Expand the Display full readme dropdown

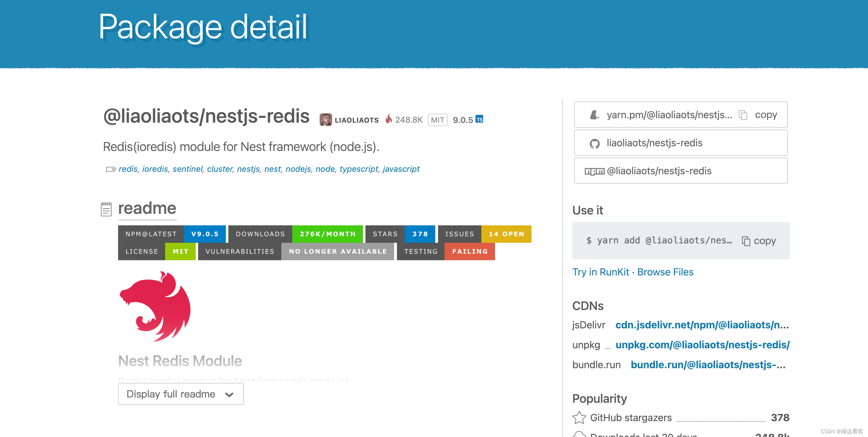tap(181, 393)
